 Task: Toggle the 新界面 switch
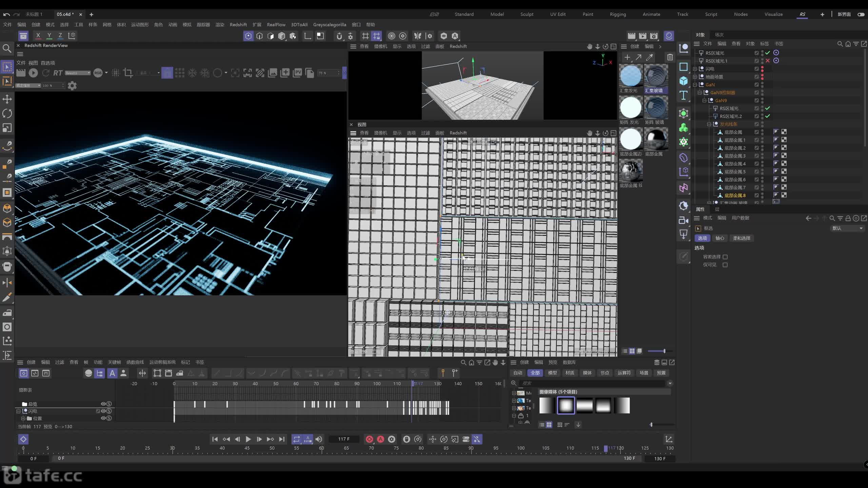[861, 14]
